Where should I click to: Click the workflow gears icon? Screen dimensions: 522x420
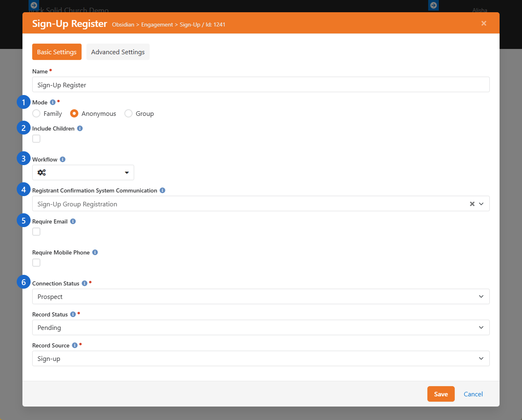tap(42, 172)
